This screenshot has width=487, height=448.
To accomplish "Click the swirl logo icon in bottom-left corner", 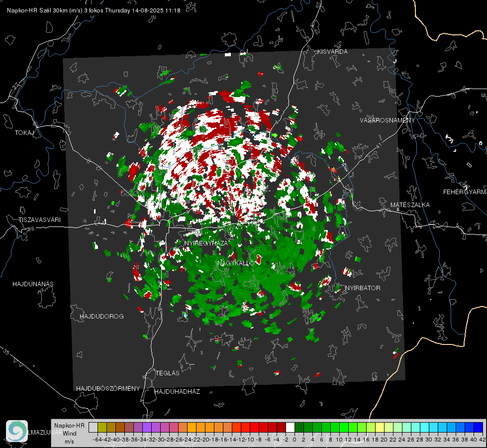I will pyautogui.click(x=17, y=431).
